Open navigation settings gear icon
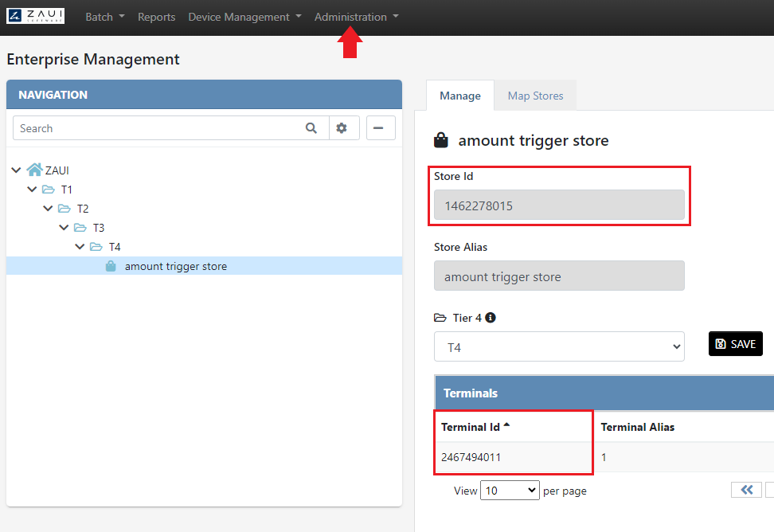Image resolution: width=774 pixels, height=532 pixels. (342, 128)
